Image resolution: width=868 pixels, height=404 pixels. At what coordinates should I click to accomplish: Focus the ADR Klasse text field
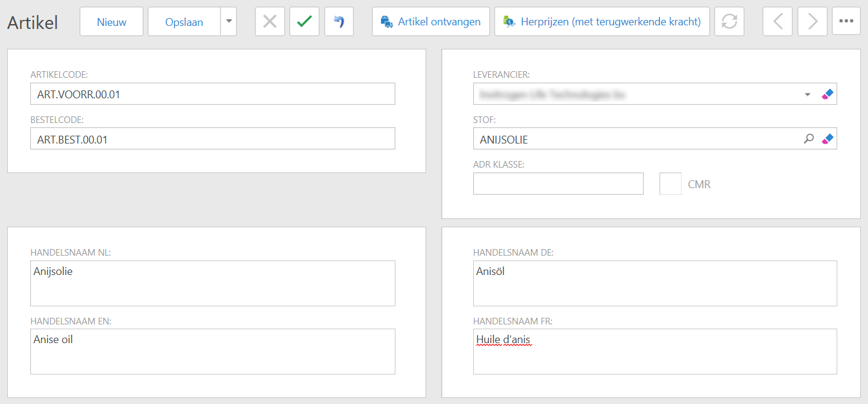tap(558, 184)
